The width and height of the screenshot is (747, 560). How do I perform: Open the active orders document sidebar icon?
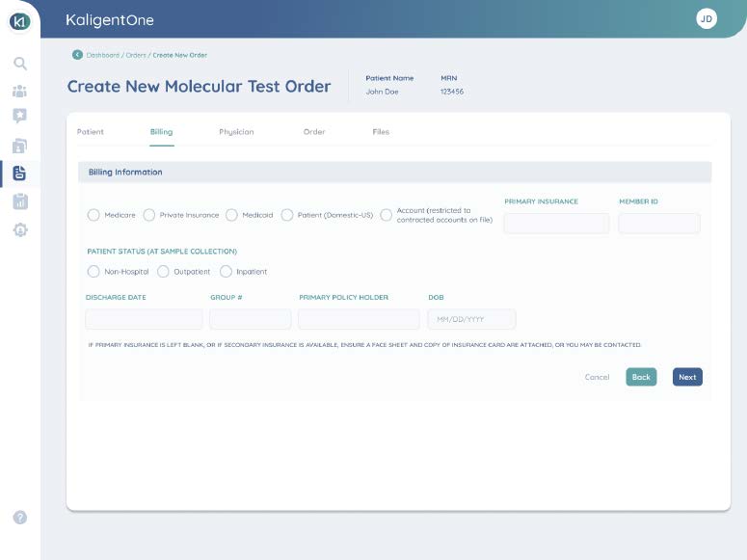point(20,173)
